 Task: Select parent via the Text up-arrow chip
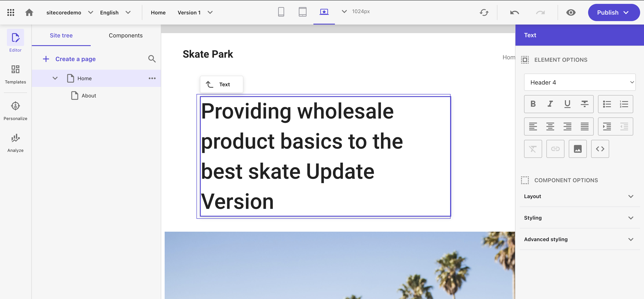click(x=221, y=85)
